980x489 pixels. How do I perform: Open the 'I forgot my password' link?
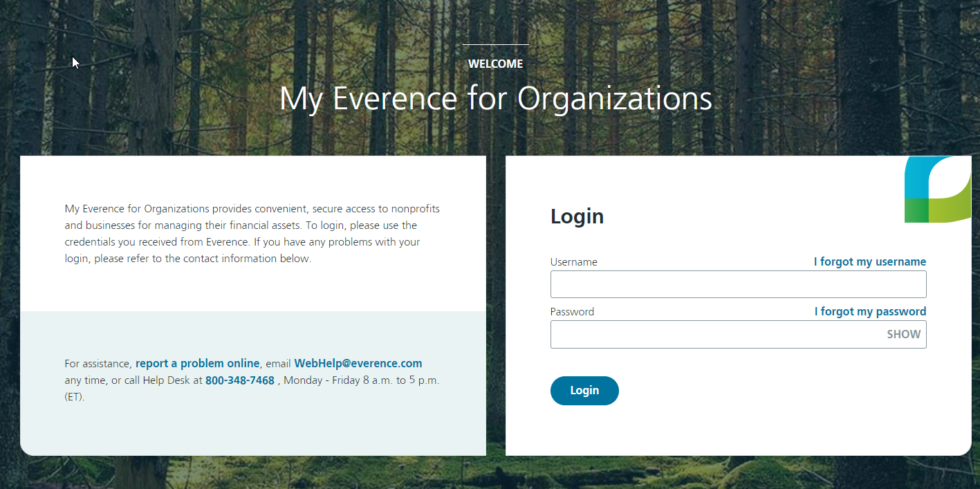pyautogui.click(x=869, y=311)
